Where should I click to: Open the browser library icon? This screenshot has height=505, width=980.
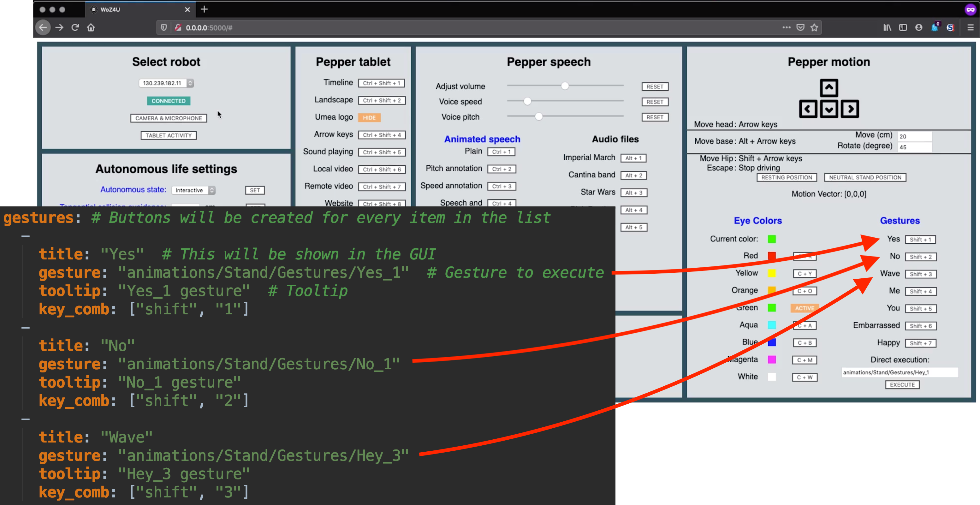[x=887, y=27]
